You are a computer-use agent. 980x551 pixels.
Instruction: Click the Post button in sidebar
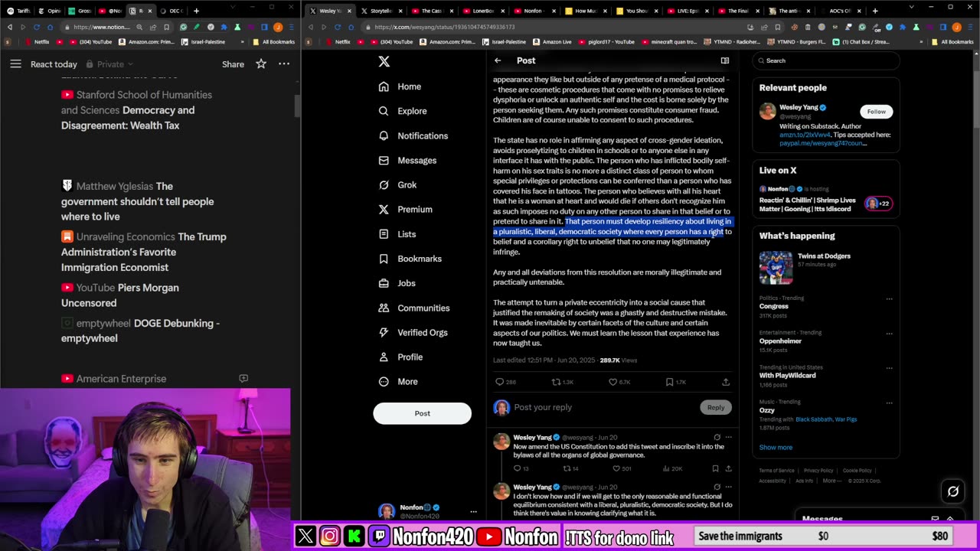coord(422,413)
